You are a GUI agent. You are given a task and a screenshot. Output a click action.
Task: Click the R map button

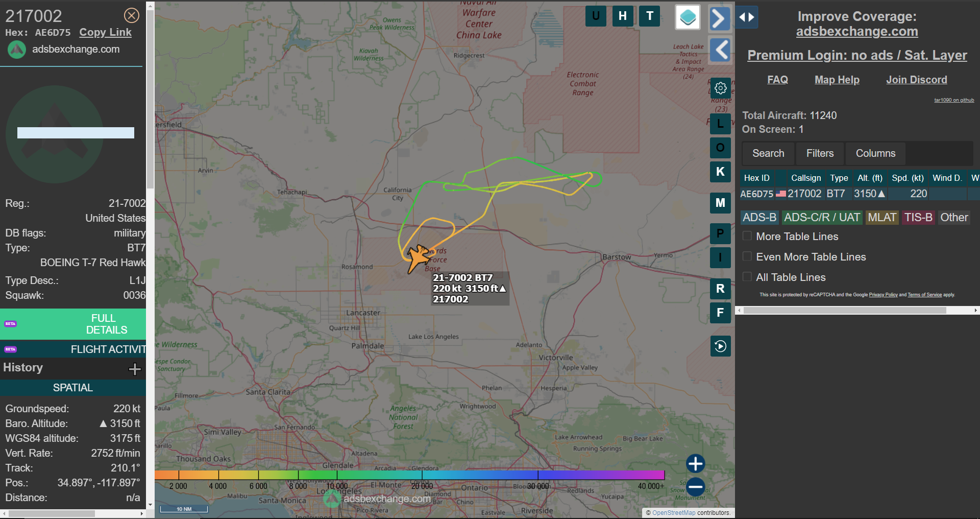[720, 289]
